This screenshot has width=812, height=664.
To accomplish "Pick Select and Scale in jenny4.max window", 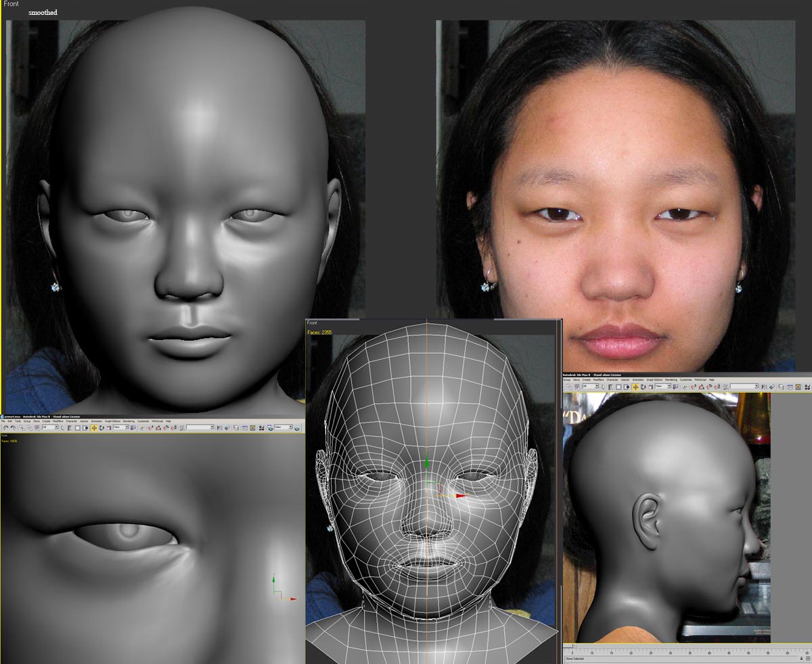I will (109, 428).
